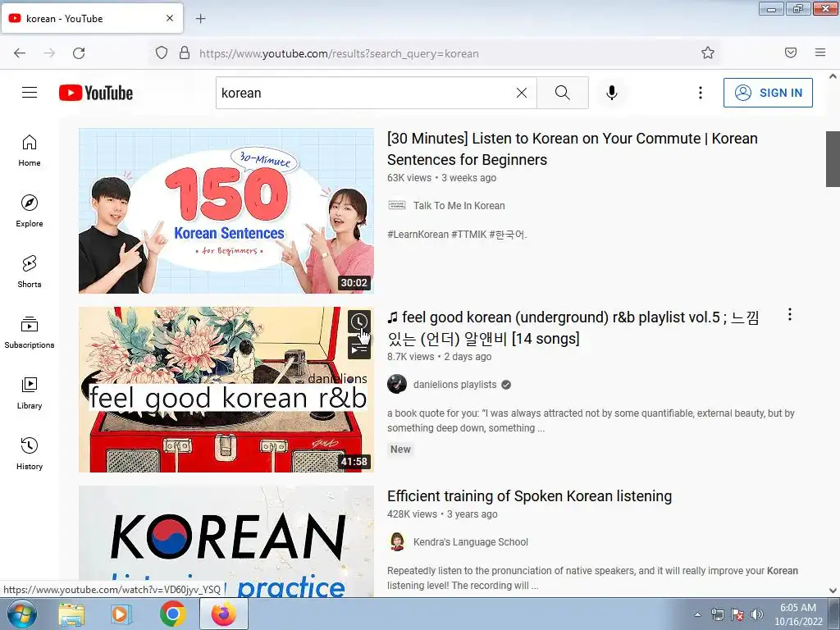
Task: Launch Windows Media Player from taskbar
Action: point(121,614)
